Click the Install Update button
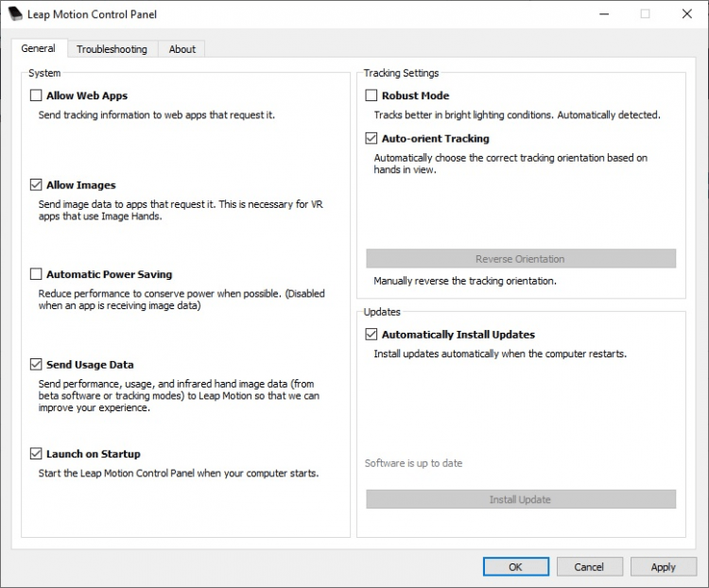Viewport: 709px width, 588px height. pyautogui.click(x=520, y=499)
